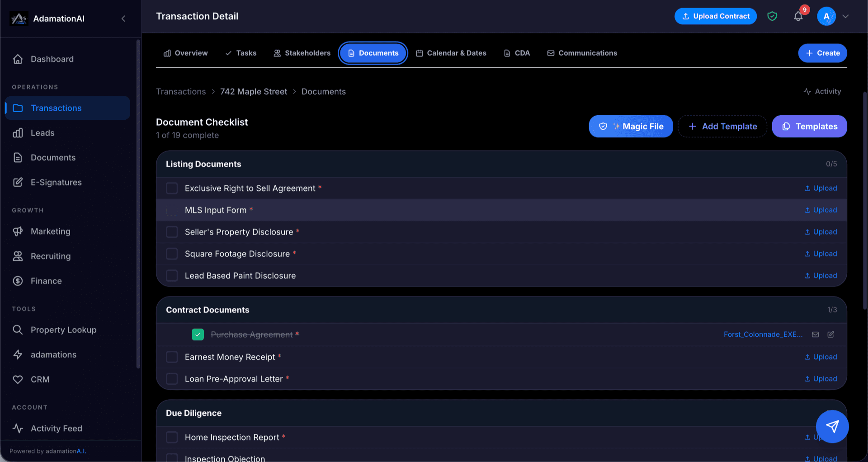Open CRM in the sidebar
The height and width of the screenshot is (462, 868).
[x=68, y=379]
